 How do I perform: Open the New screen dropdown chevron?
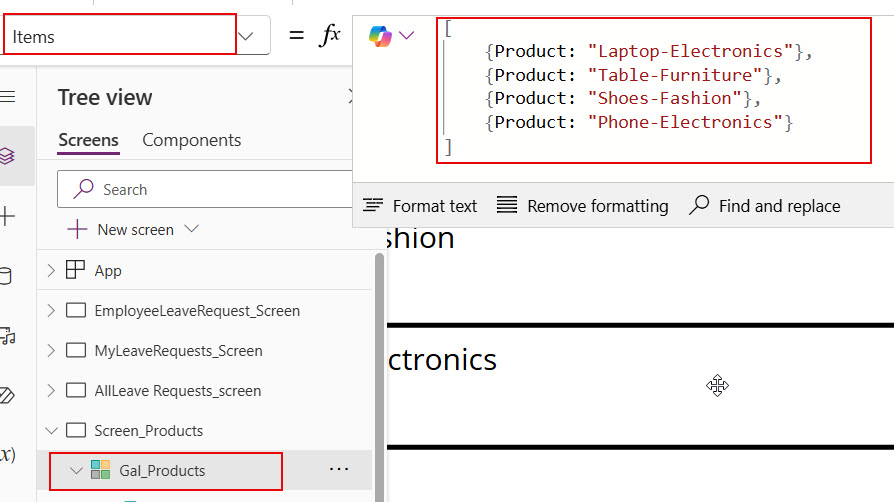click(192, 229)
